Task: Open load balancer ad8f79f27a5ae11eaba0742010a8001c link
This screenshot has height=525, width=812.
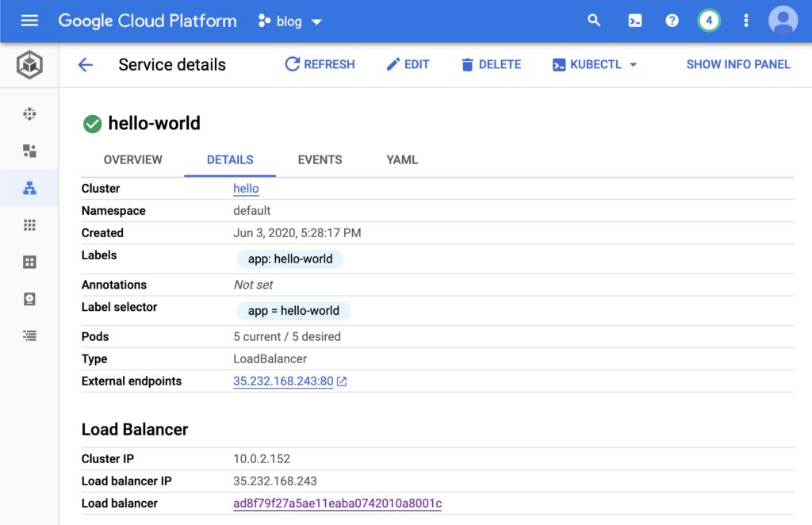Action: coord(337,504)
